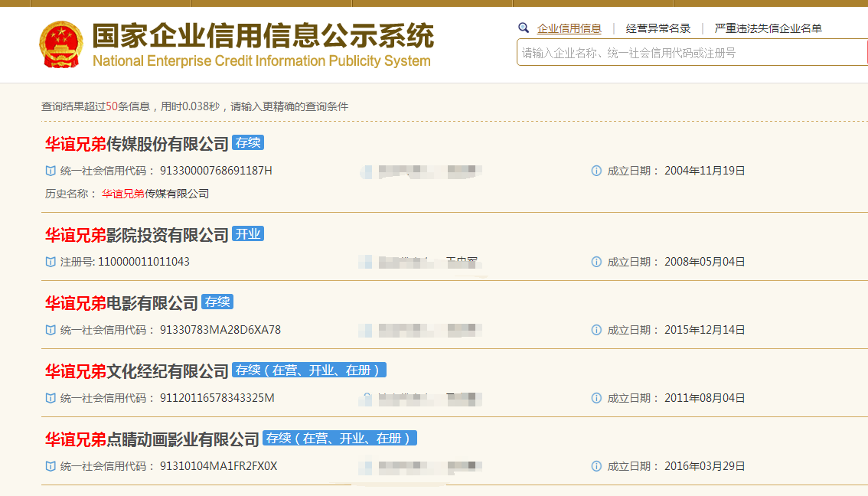The width and height of the screenshot is (868, 496).
Task: Click credit code icon for 华谊兄弟传媒股份有限公司
Action: pyautogui.click(x=51, y=171)
